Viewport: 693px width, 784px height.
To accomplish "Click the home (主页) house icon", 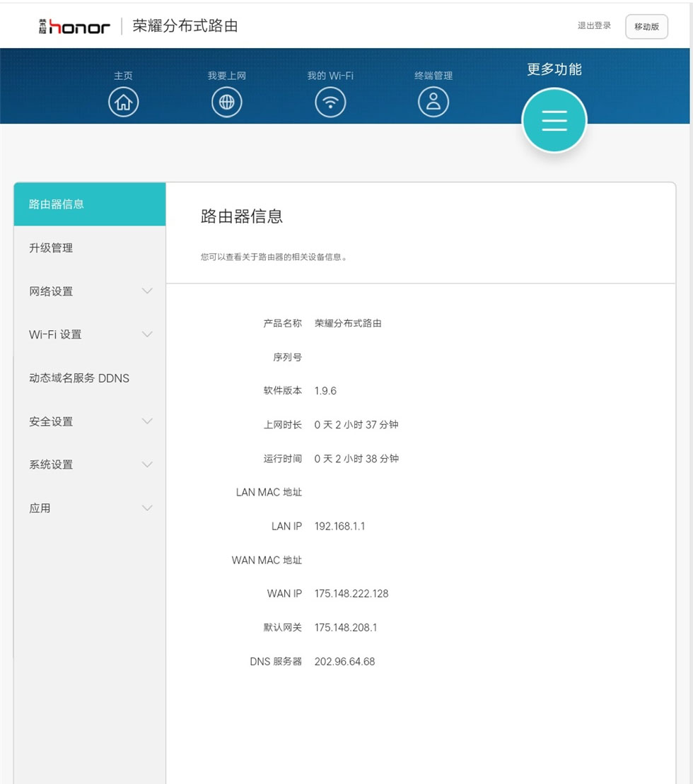I will pos(123,103).
